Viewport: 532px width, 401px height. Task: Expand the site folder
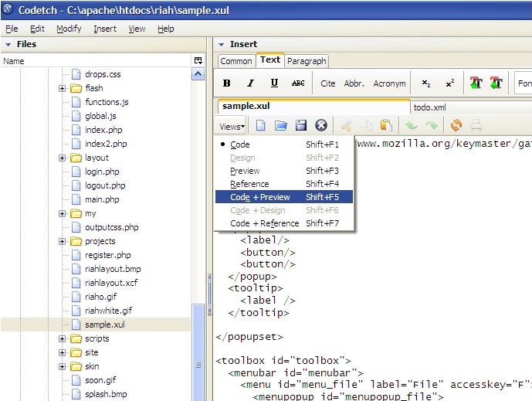(62, 353)
